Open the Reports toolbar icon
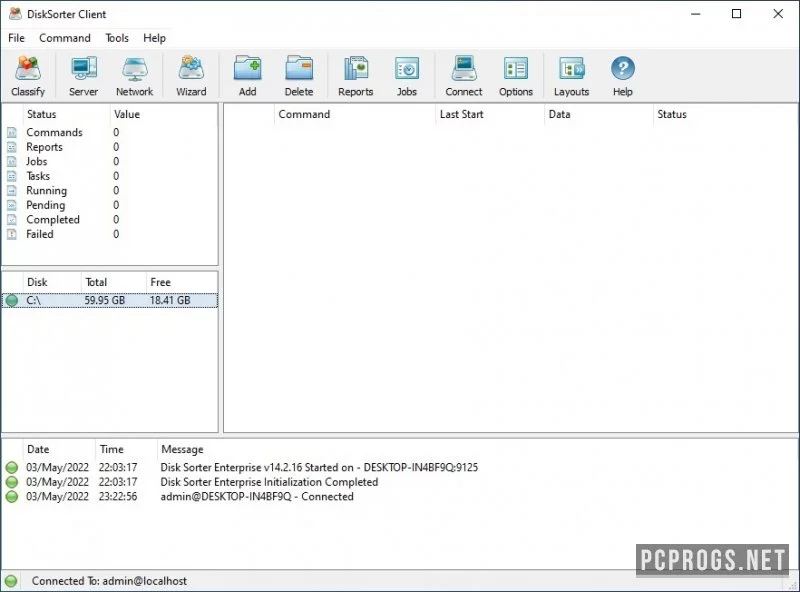800x592 pixels. pos(356,68)
